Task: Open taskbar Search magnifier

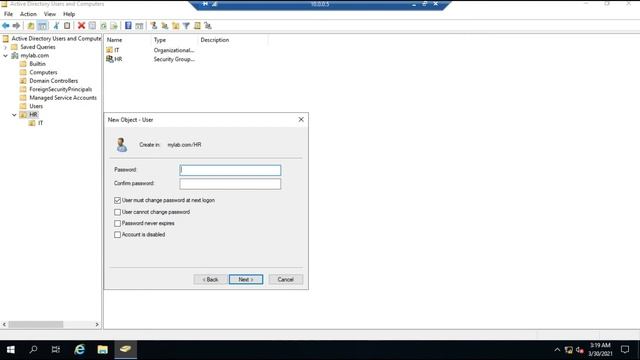Action: [x=33, y=350]
